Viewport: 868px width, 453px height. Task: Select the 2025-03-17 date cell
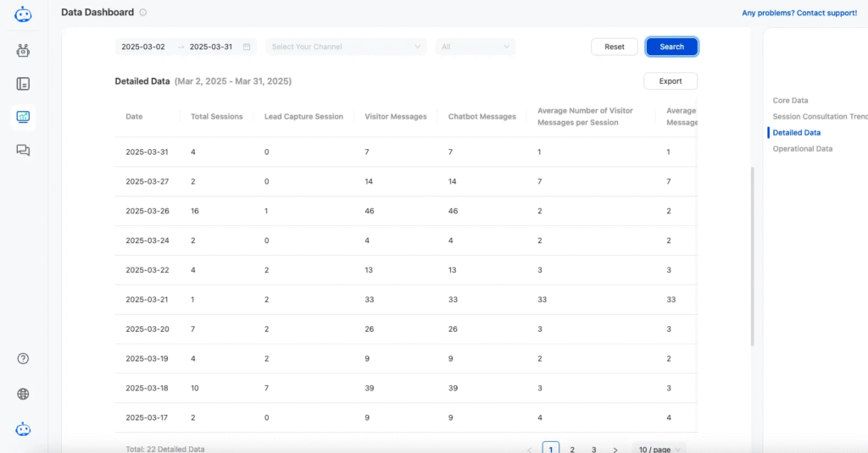coord(147,417)
